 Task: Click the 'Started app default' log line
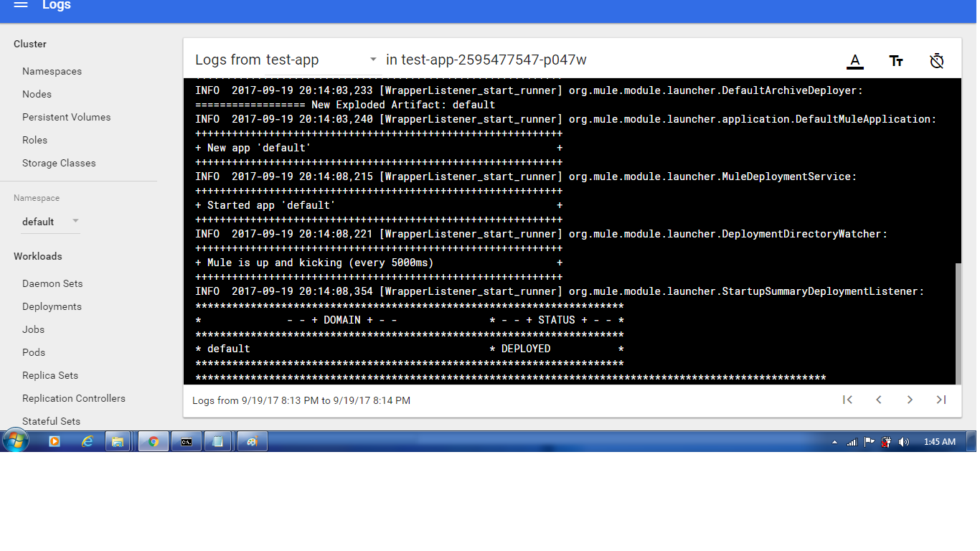(x=379, y=205)
